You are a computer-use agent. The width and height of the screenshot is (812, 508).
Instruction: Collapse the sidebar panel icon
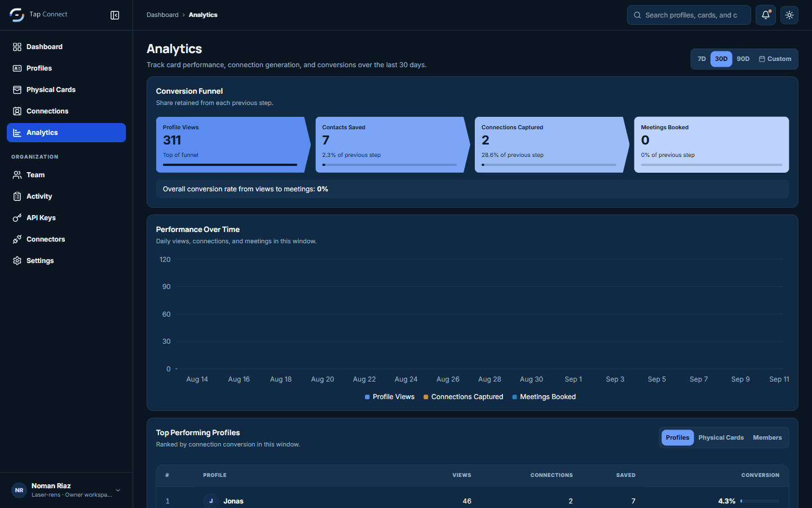(x=115, y=15)
